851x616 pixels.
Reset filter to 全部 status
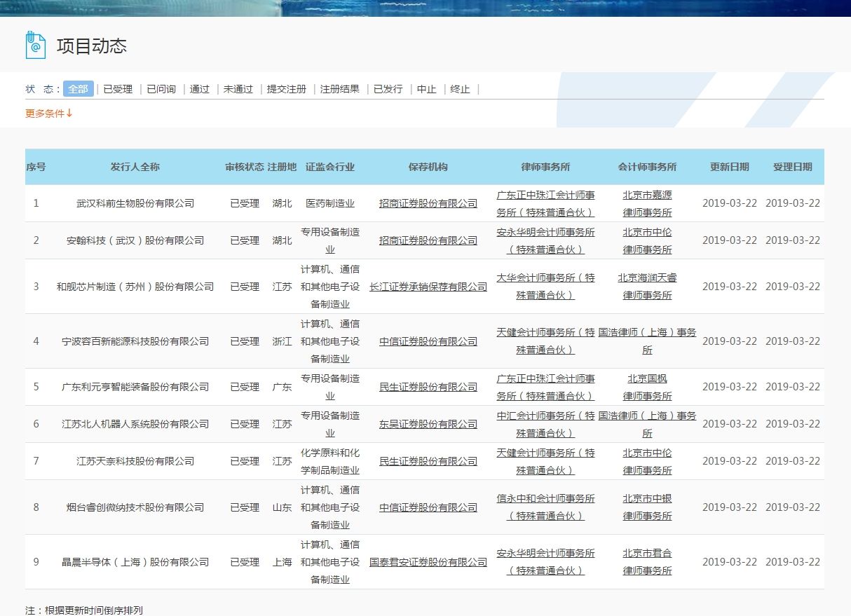point(78,89)
